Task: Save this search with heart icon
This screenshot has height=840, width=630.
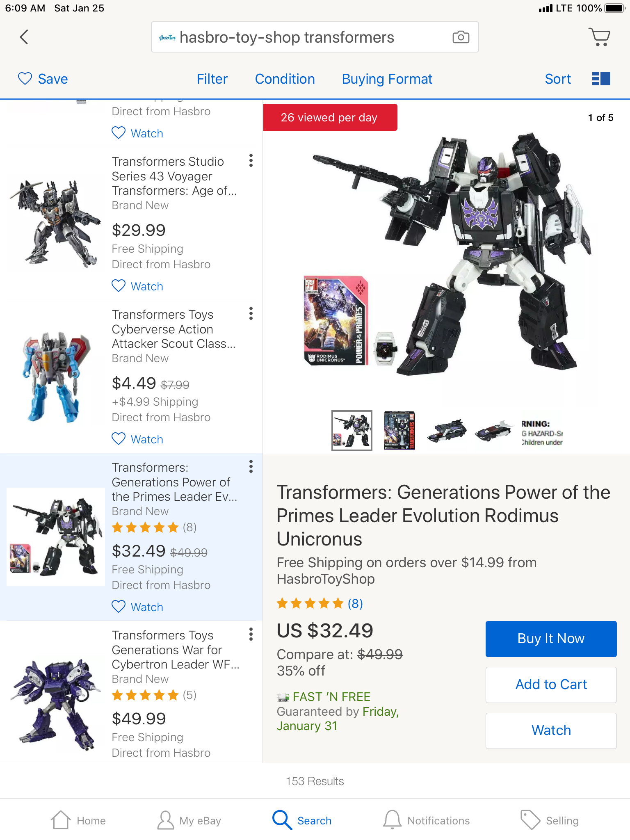Action: pyautogui.click(x=43, y=79)
